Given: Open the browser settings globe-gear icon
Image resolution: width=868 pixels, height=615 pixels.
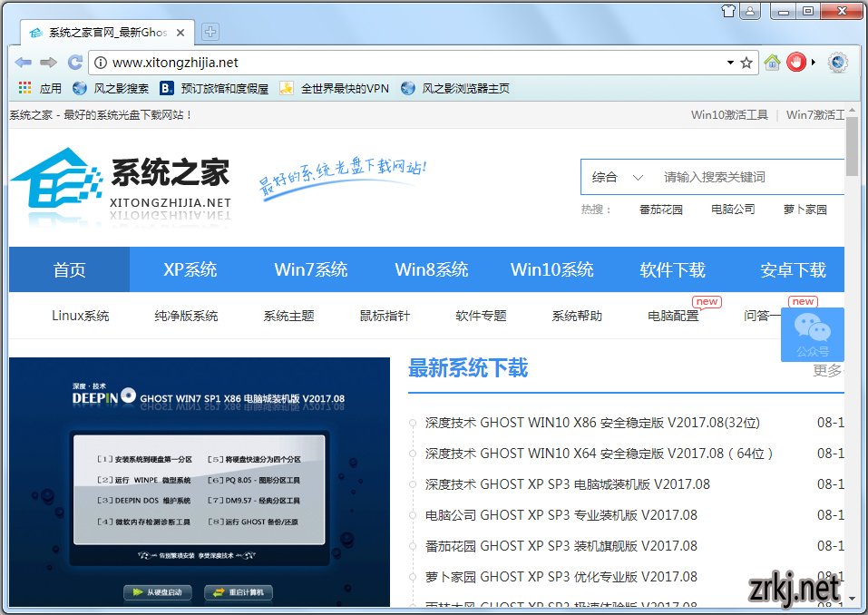Looking at the screenshot, I should tap(837, 63).
